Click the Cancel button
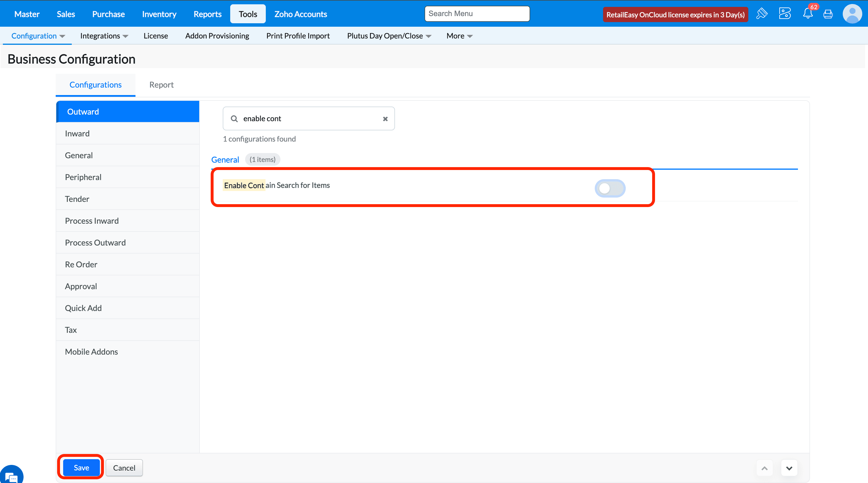The height and width of the screenshot is (483, 868). pos(124,467)
